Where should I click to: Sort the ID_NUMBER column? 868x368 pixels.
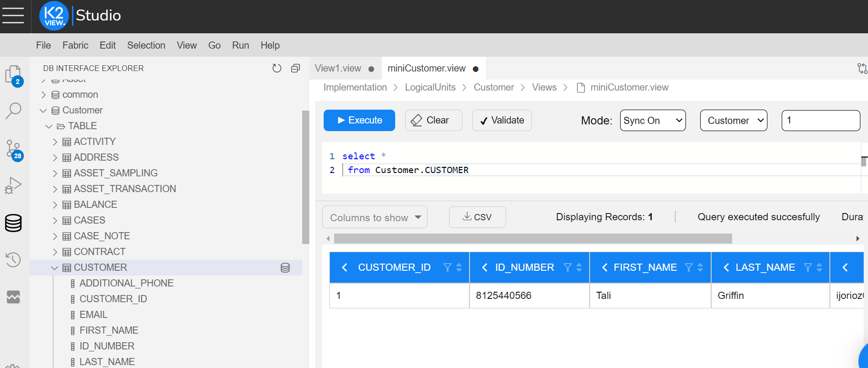coord(579,267)
